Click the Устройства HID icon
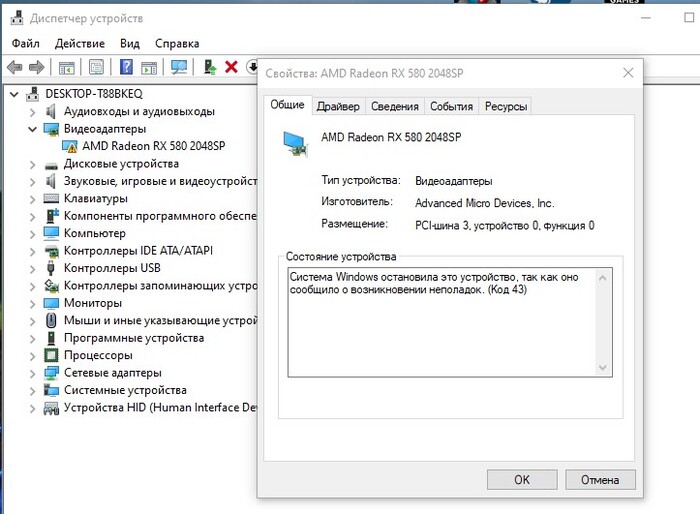700x514 pixels. tap(51, 408)
